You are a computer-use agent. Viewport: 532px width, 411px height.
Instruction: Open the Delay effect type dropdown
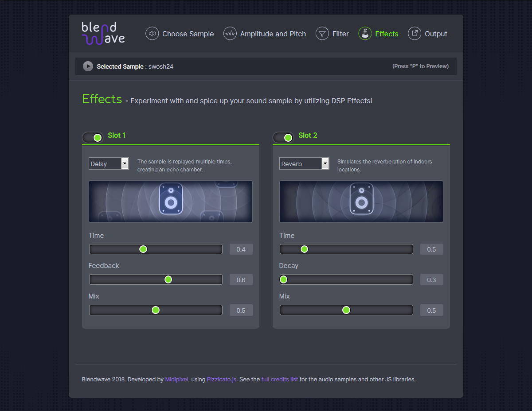[109, 163]
